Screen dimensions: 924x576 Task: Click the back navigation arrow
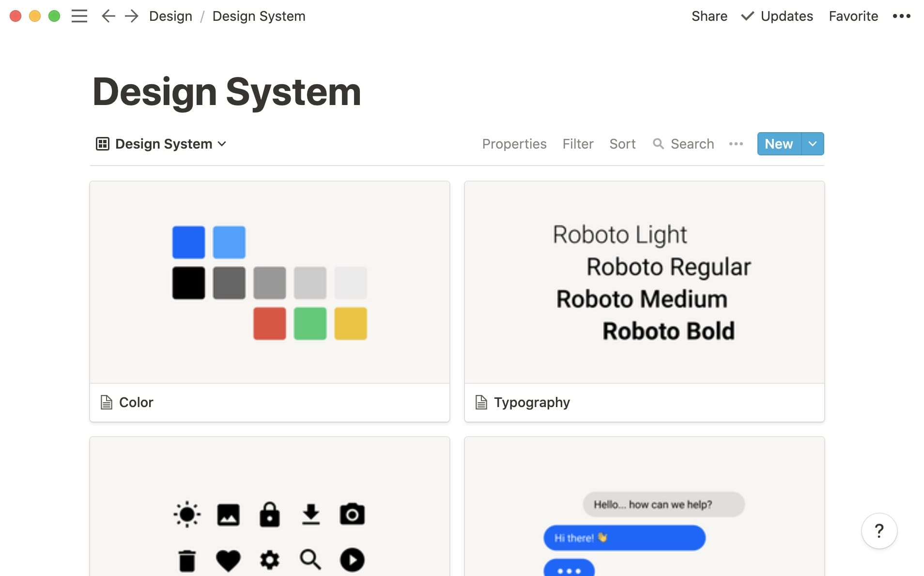tap(108, 16)
